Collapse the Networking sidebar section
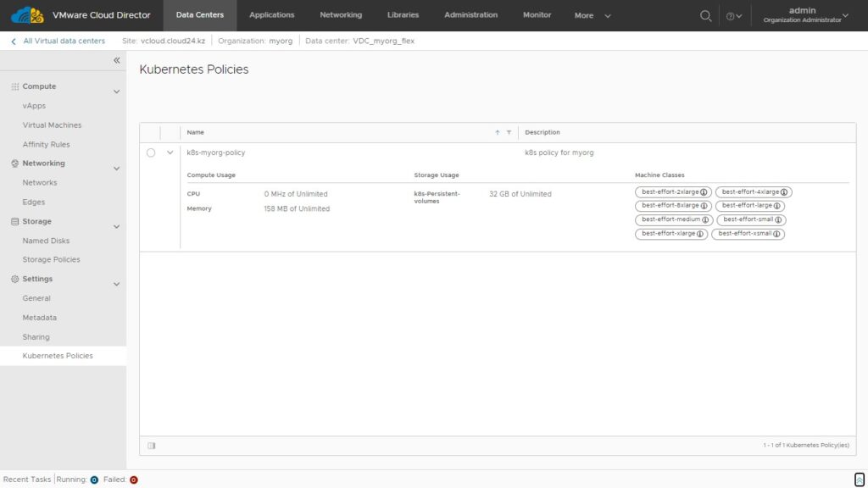Viewport: 868px width, 488px height. point(117,169)
